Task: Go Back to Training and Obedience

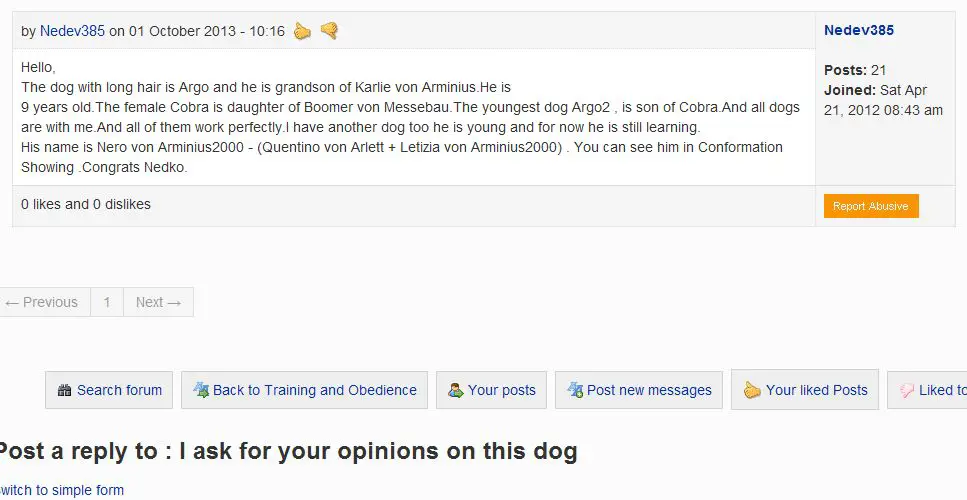Action: coord(304,390)
